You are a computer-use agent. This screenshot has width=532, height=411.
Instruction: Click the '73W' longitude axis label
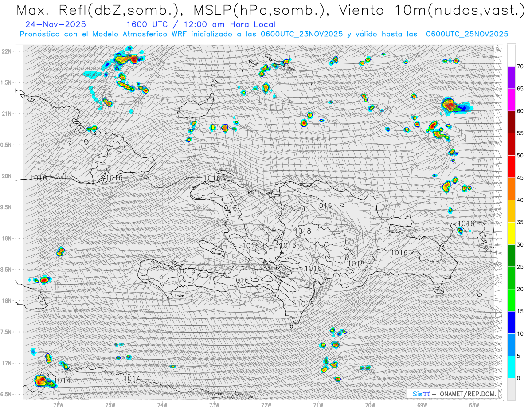click(x=214, y=405)
